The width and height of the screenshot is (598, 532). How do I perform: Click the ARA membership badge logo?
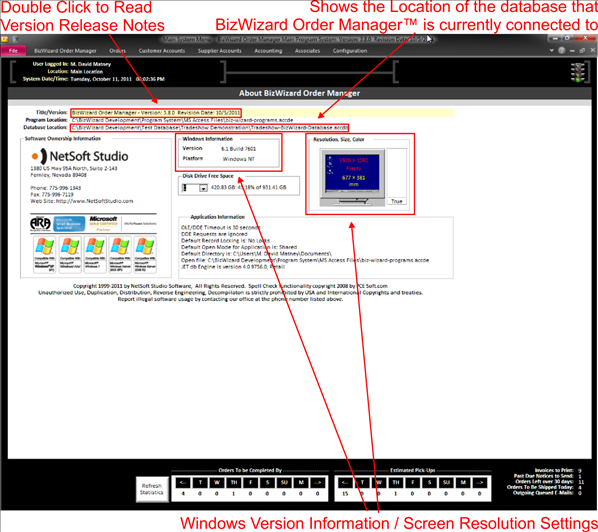[40, 223]
